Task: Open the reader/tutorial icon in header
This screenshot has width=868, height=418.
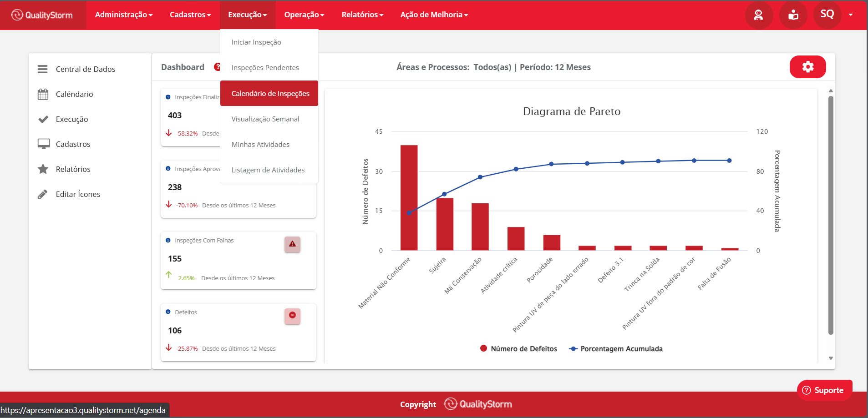Action: [793, 15]
